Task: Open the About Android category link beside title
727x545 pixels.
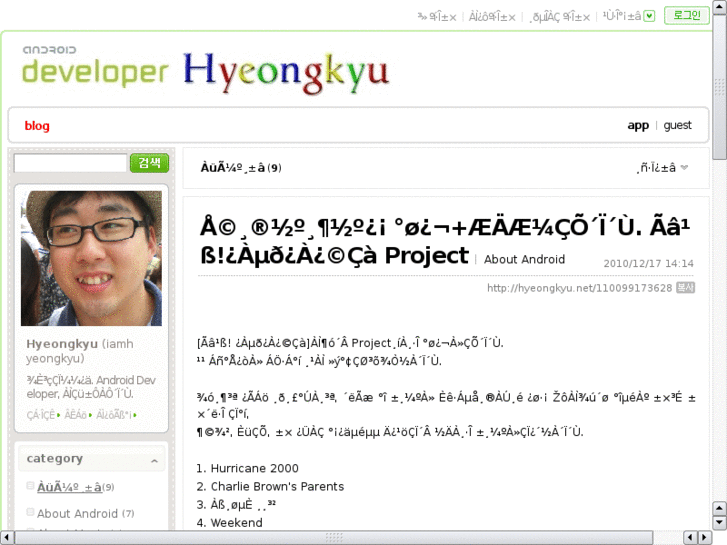Action: point(524,259)
